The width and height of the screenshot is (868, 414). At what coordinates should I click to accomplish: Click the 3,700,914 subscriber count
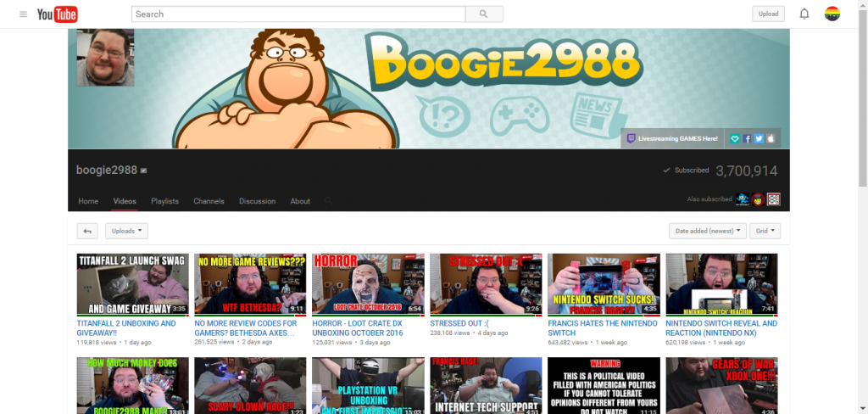coord(747,171)
